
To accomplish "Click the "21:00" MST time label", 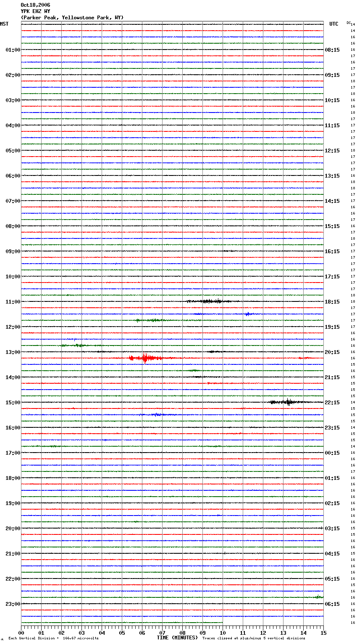I will click(x=13, y=554).
